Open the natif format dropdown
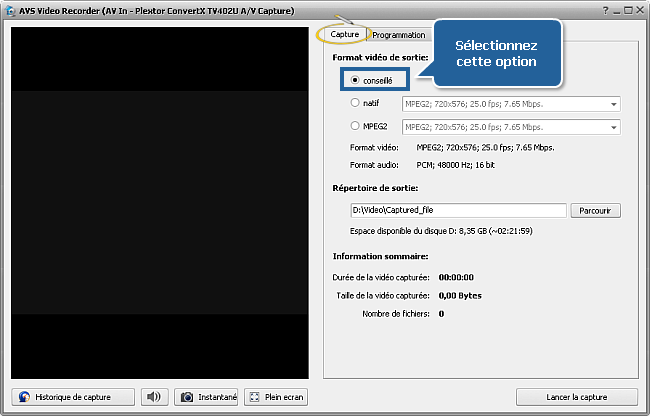 click(x=511, y=104)
